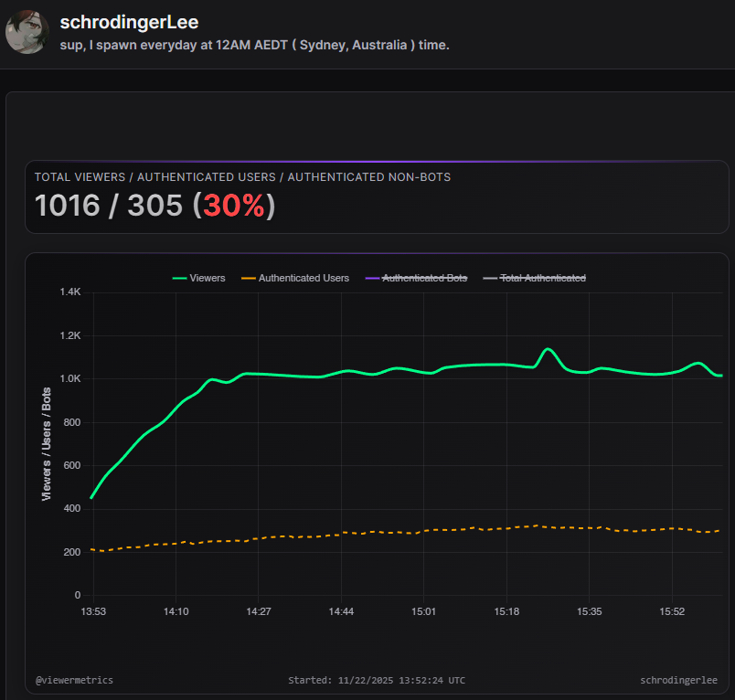Click the Started 11/22/2025 timestamp text
The height and width of the screenshot is (700, 735).
(x=377, y=680)
